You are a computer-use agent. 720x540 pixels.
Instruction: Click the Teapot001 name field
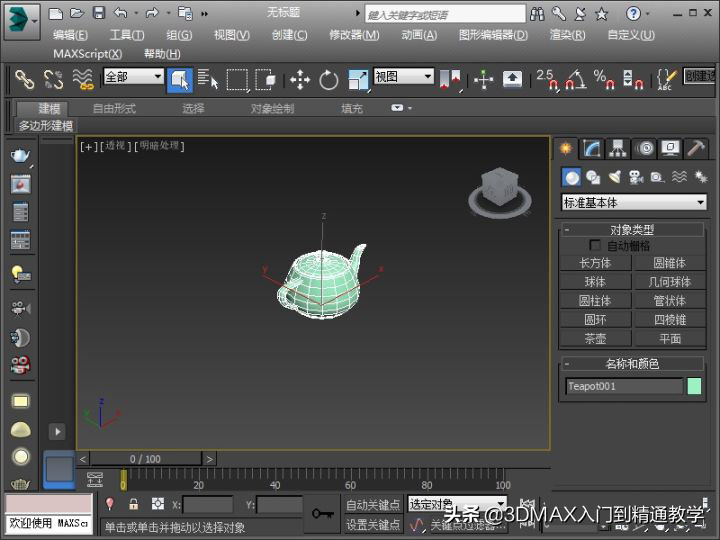pyautogui.click(x=624, y=386)
